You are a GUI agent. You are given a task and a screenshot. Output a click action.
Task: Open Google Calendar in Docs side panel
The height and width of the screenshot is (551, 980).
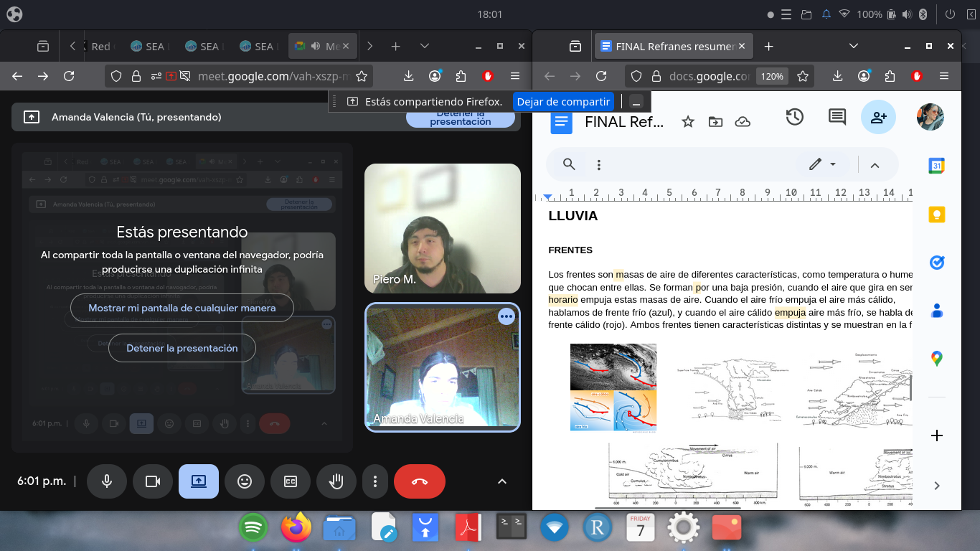[x=936, y=166]
